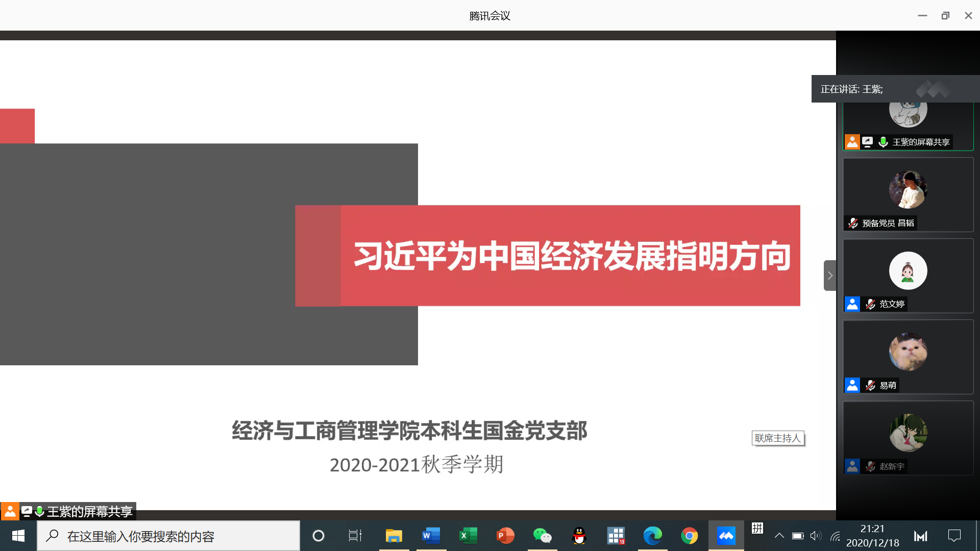This screenshot has width=980, height=551.
Task: Unmute 范文婷's microphone
Action: tap(870, 304)
